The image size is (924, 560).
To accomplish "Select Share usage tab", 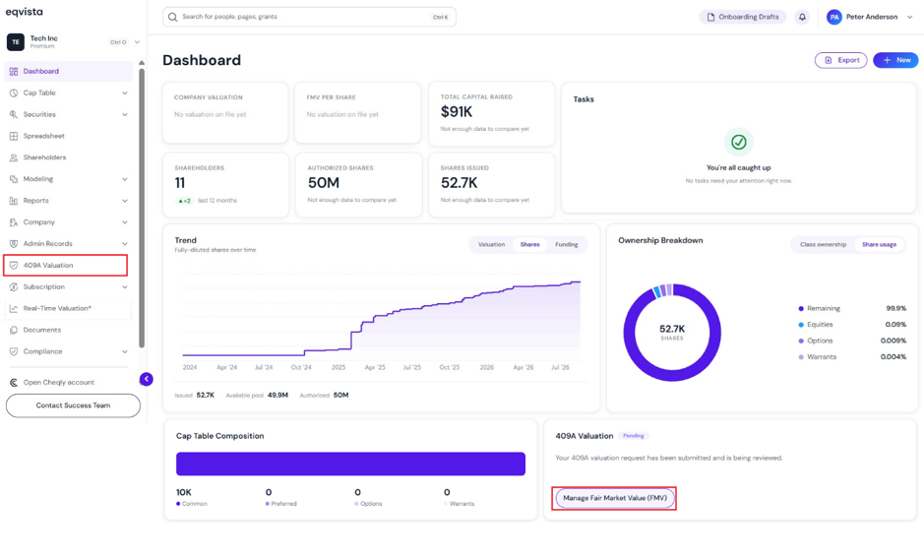I will [879, 245].
